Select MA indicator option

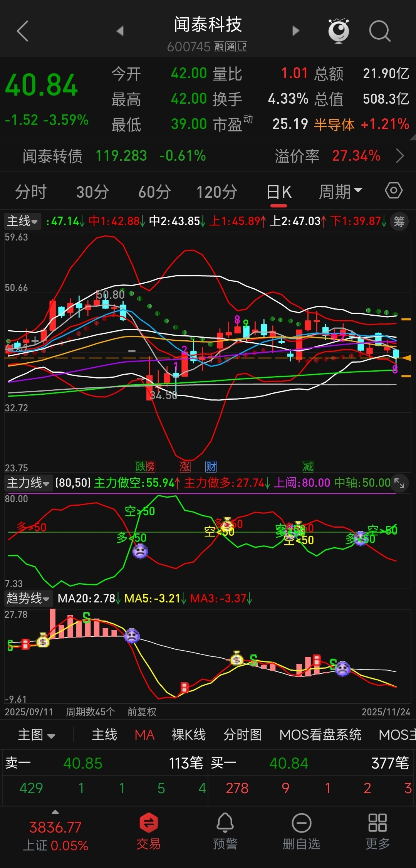coord(144,735)
